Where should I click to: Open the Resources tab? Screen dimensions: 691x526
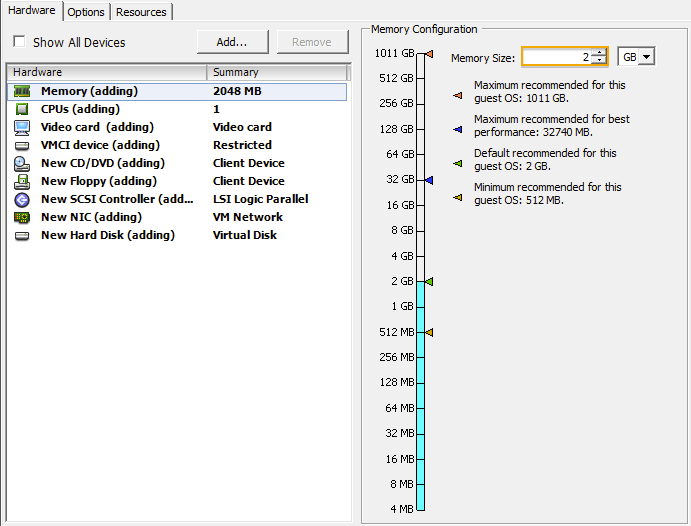point(141,12)
